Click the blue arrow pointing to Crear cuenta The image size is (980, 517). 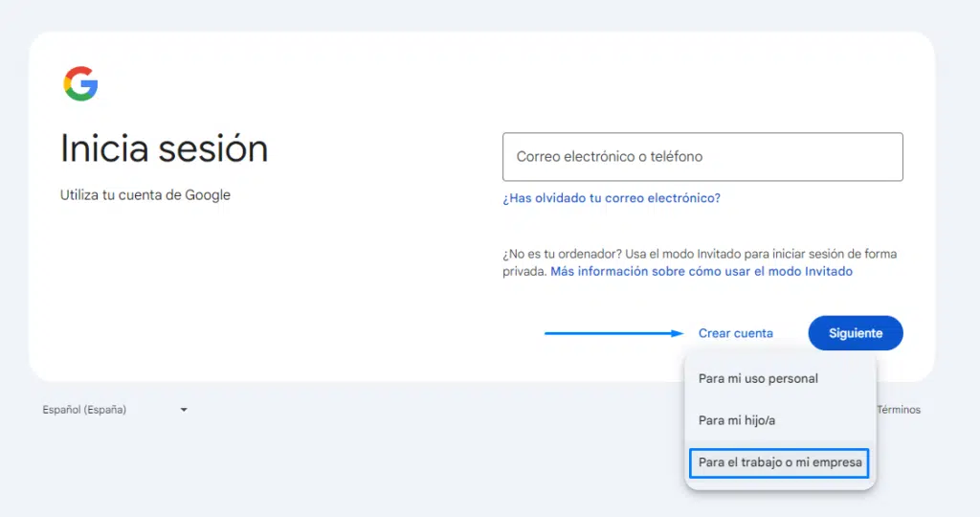pyautogui.click(x=613, y=333)
